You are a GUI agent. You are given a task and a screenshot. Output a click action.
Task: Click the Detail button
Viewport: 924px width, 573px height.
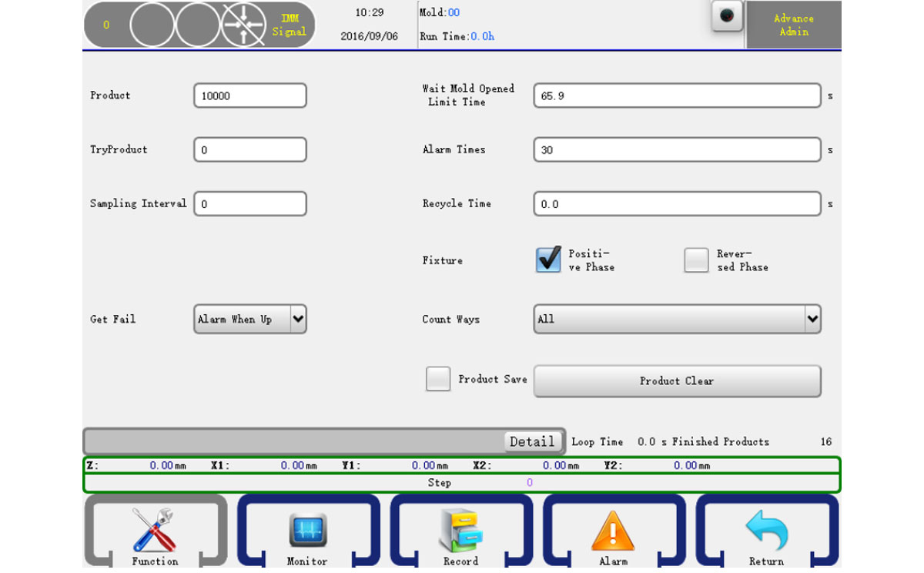531,441
